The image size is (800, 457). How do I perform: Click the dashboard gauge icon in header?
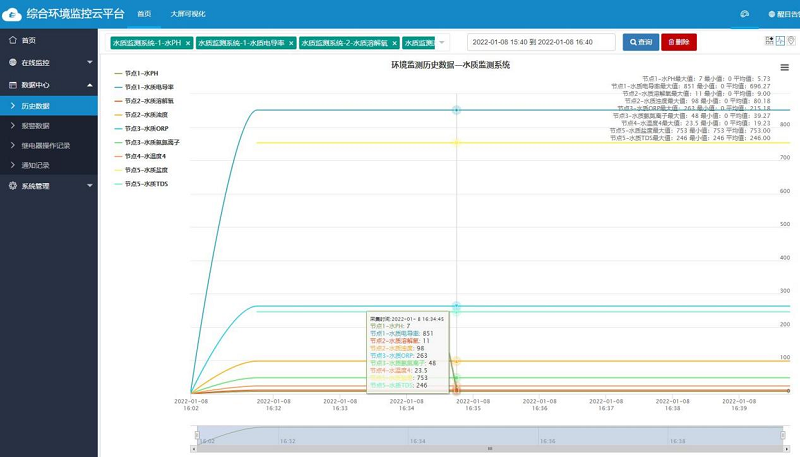[x=744, y=14]
